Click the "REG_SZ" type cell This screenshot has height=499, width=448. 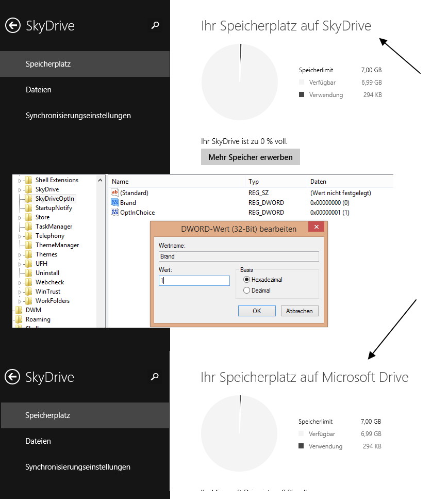tap(258, 193)
